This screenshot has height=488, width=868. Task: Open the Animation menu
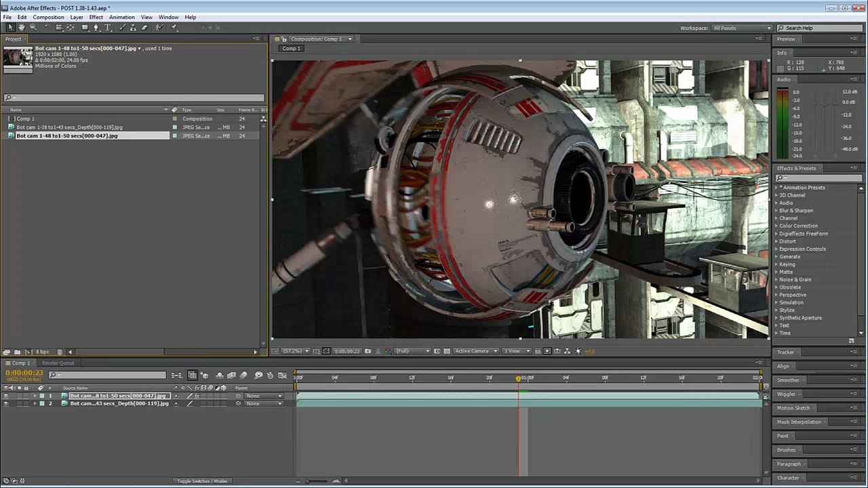tap(122, 17)
